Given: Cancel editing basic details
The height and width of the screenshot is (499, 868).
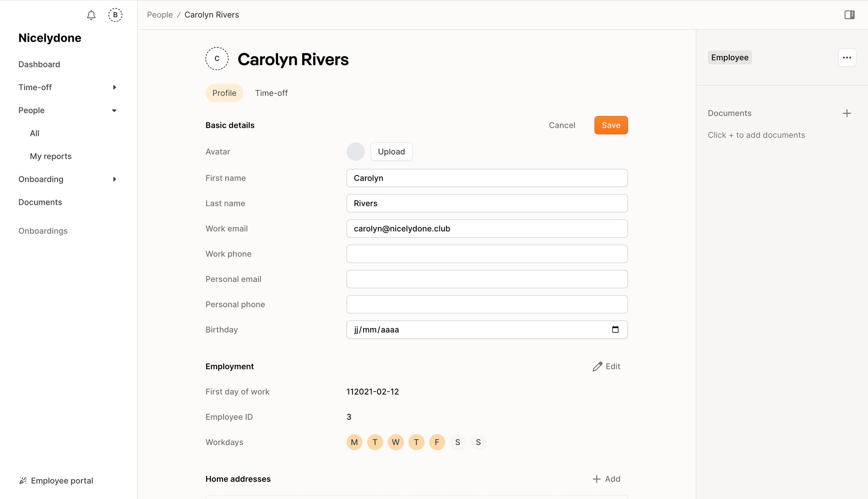Looking at the screenshot, I should click(x=562, y=125).
